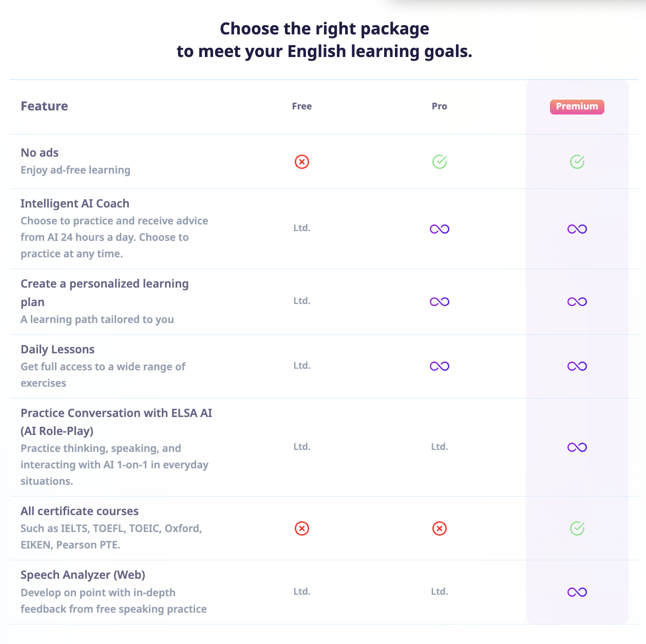Click Premium green check for All certificate courses
This screenshot has height=644, width=646.
(577, 528)
